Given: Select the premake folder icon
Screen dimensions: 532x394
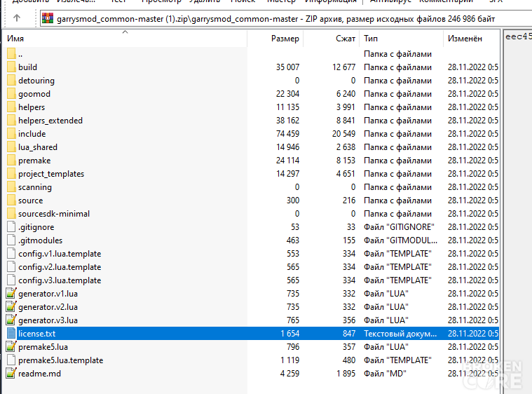Looking at the screenshot, I should [11, 160].
